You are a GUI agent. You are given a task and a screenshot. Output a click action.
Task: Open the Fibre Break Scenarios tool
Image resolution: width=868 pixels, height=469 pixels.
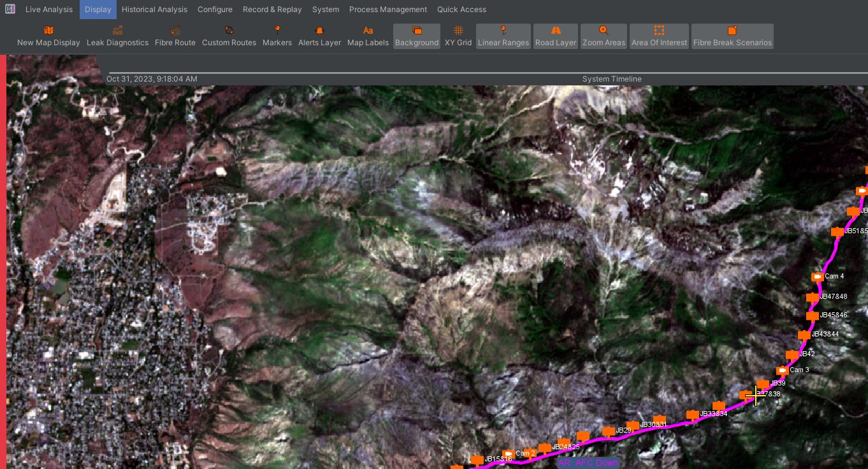(x=732, y=36)
